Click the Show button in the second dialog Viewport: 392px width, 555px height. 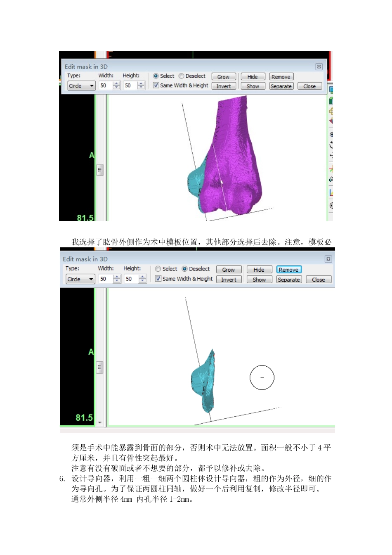259,280
